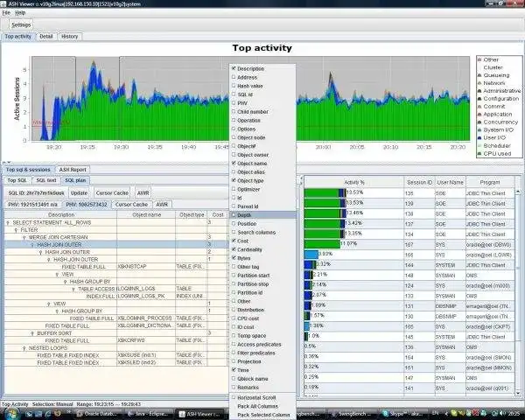The height and width of the screenshot is (420, 525).
Task: Tick the SQL id column checkbox
Action: coord(234,94)
